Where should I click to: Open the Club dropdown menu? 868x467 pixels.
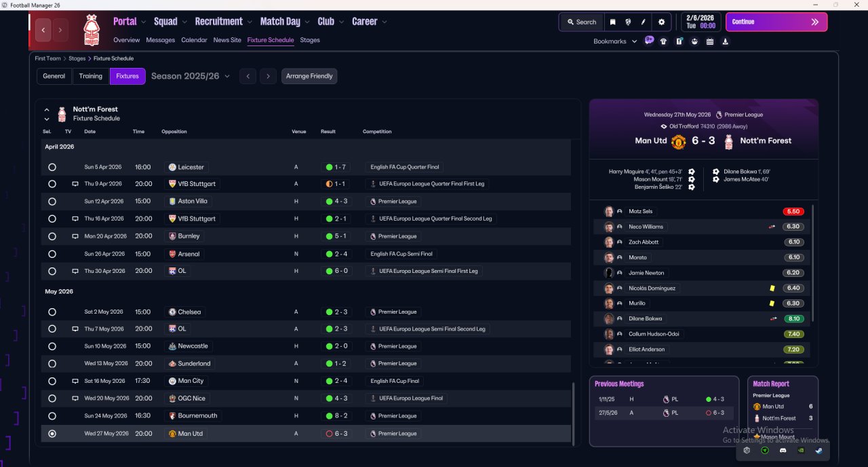tap(331, 22)
